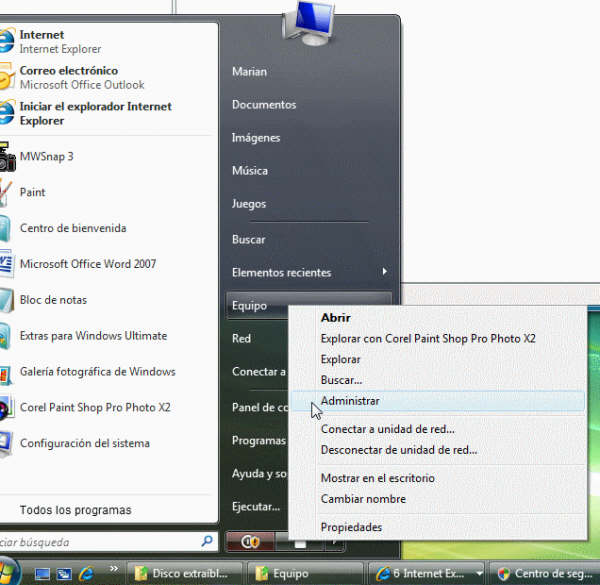Click Internet Explorer quick launch icon
This screenshot has height=585, width=600.
click(x=86, y=573)
